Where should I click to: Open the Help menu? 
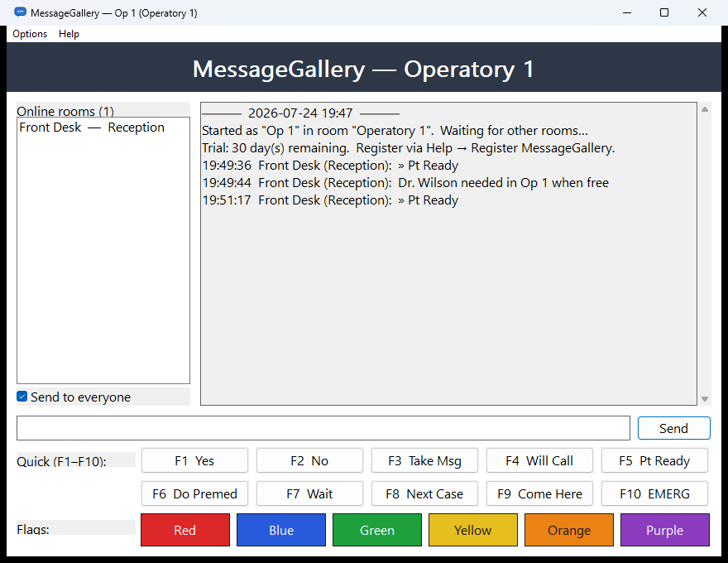pos(69,34)
